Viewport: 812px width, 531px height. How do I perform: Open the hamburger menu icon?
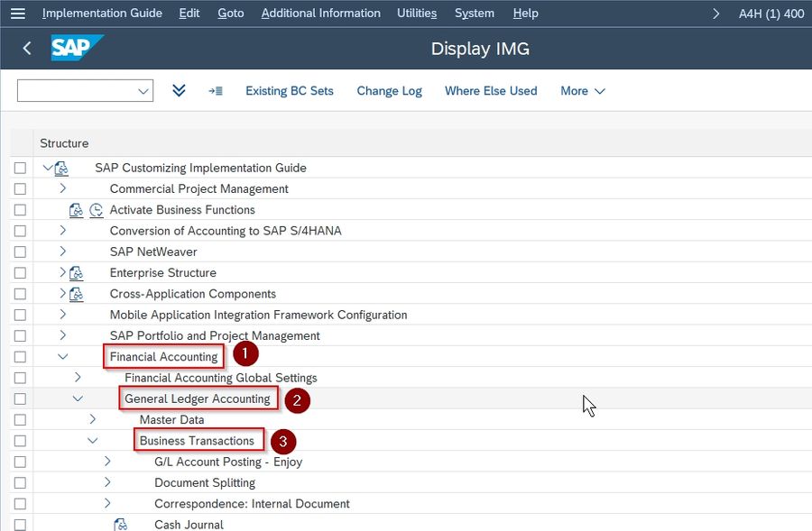(18, 13)
